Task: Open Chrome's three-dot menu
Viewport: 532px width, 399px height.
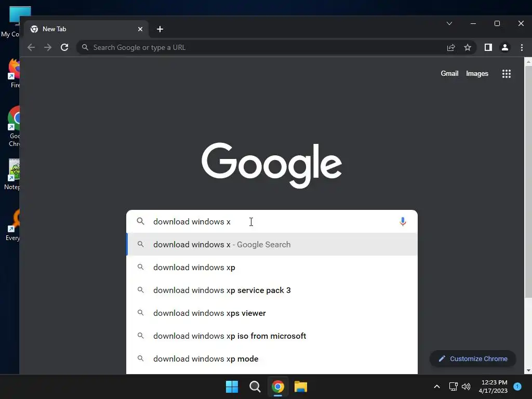Action: 522,47
